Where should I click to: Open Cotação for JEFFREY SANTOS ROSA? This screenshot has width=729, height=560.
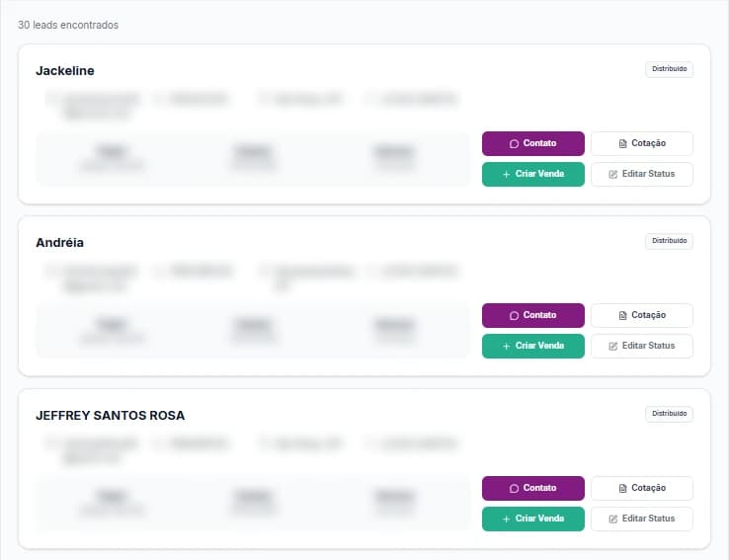click(642, 488)
